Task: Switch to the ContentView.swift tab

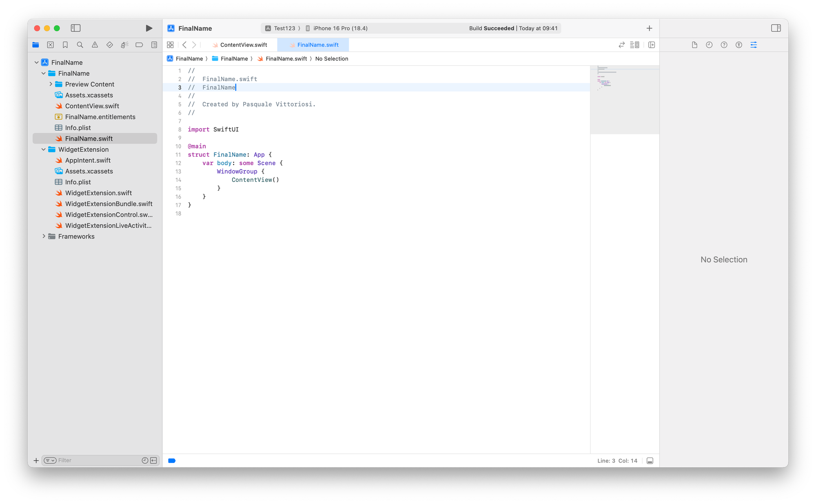Action: 243,45
